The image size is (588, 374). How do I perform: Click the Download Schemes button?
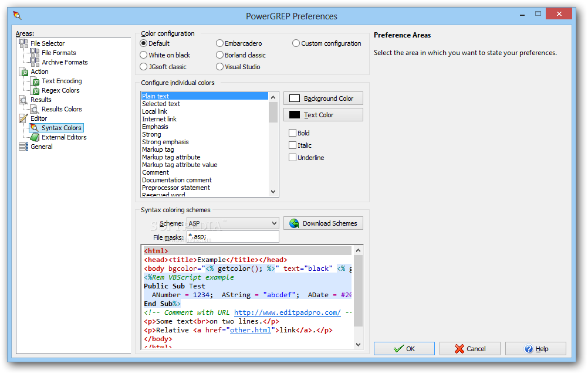click(x=323, y=223)
